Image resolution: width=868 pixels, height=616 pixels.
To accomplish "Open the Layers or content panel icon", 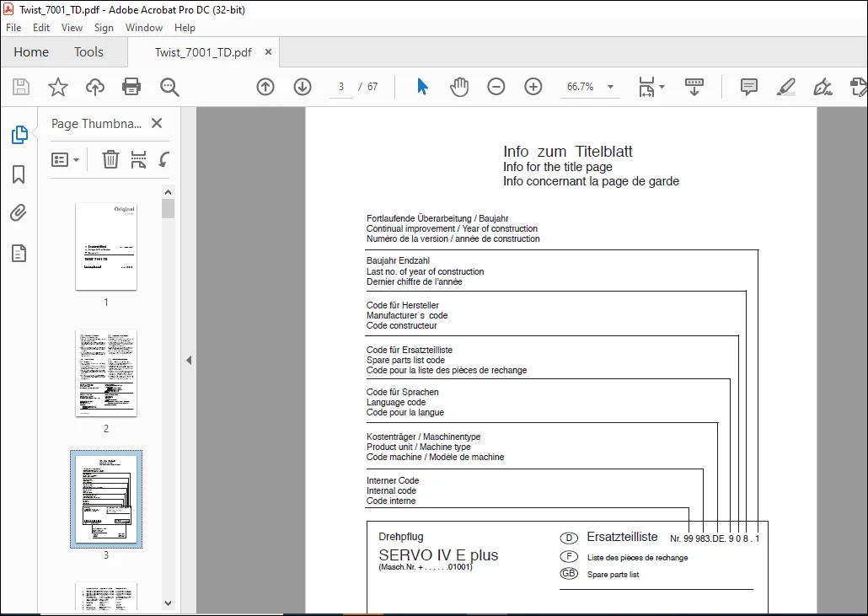I will tap(19, 254).
